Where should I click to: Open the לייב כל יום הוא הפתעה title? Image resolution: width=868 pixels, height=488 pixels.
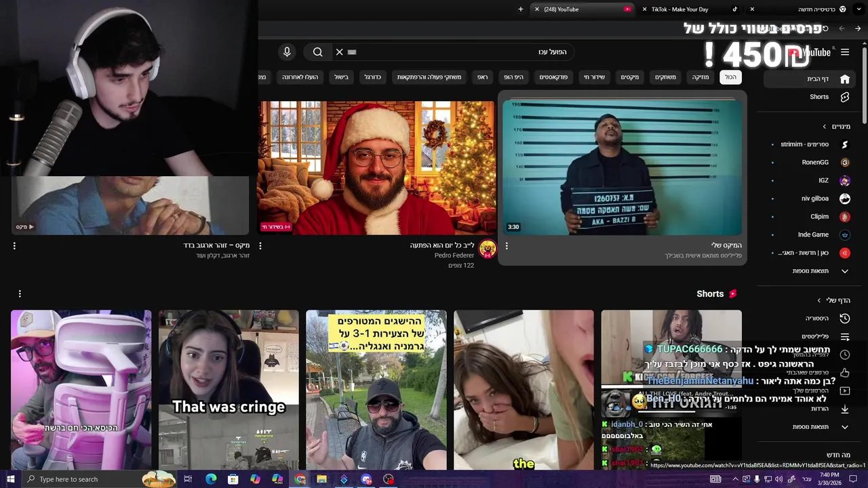(442, 245)
